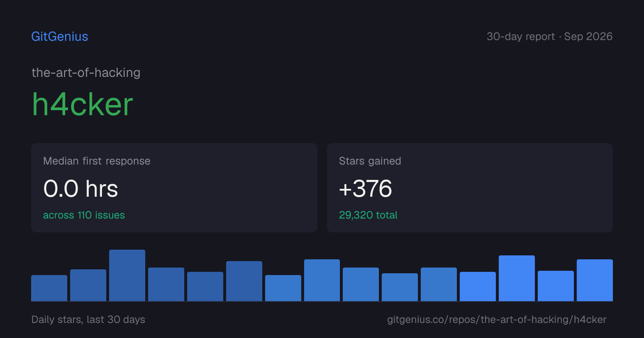Click the third bar from the right
Viewport: 644px width, 338px height.
(x=517, y=278)
